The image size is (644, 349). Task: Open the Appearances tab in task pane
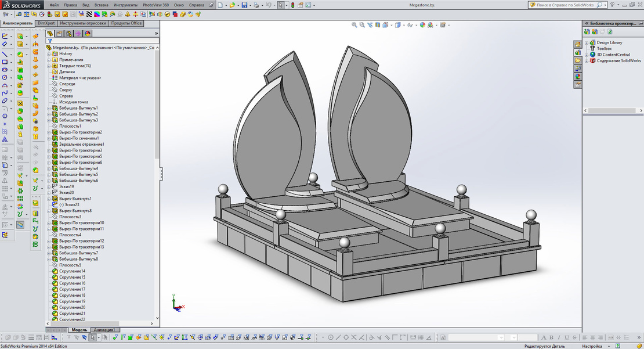pyautogui.click(x=578, y=77)
